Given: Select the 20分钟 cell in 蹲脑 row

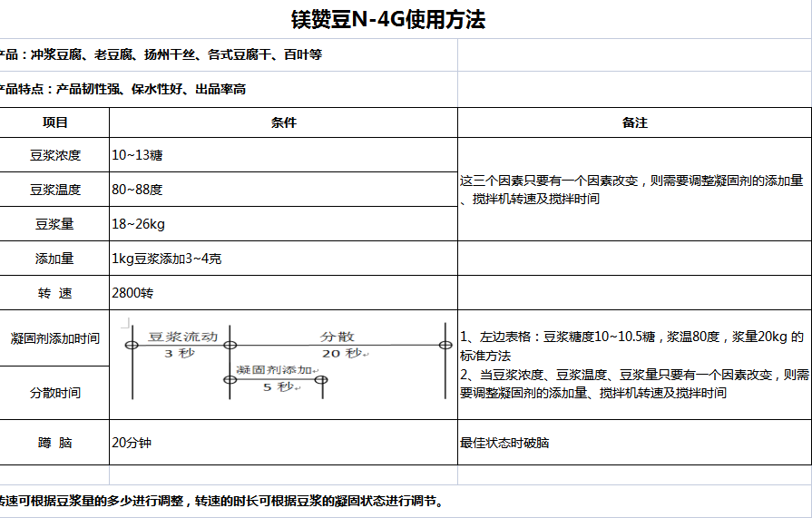Looking at the screenshot, I should (283, 443).
